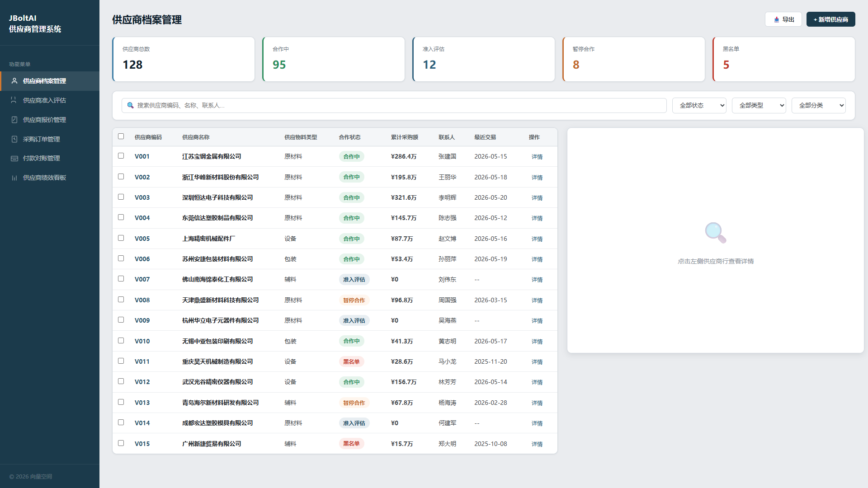
Task: Click the magnifier icon in the search box
Action: coord(130,105)
